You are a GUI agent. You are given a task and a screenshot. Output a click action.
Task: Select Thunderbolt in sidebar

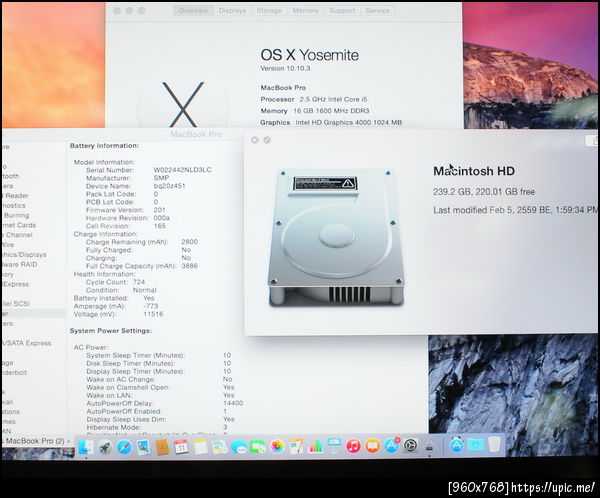click(x=15, y=372)
